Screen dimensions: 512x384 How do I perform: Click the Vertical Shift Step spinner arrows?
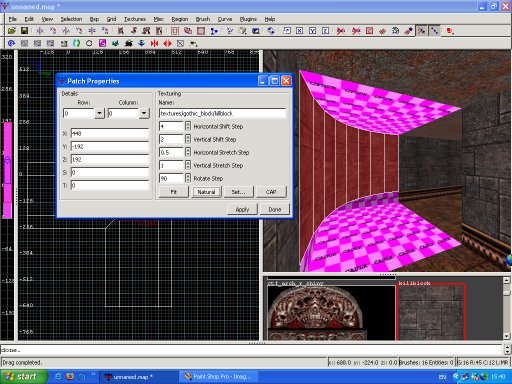point(188,139)
